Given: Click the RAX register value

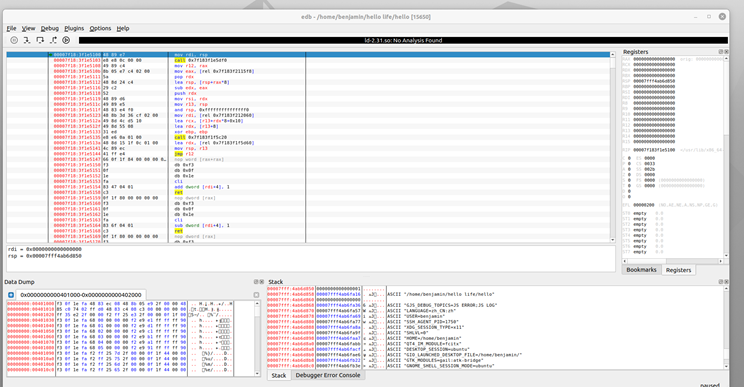Looking at the screenshot, I should [654, 59].
